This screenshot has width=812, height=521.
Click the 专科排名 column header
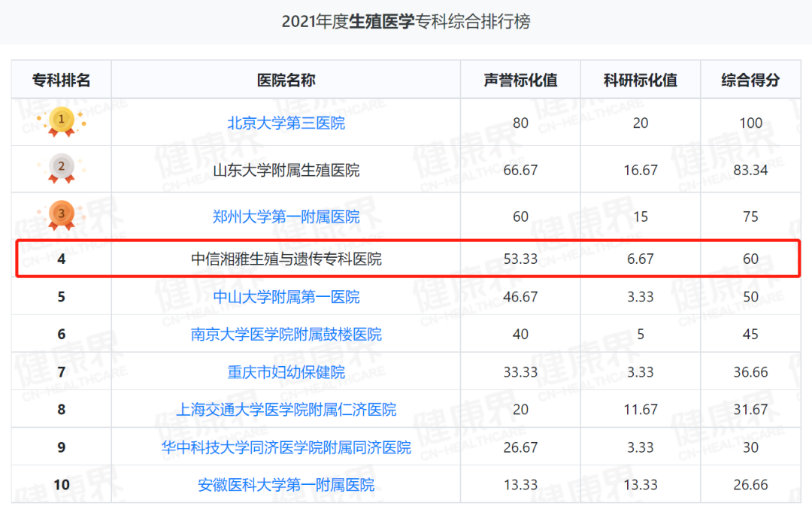(61, 80)
